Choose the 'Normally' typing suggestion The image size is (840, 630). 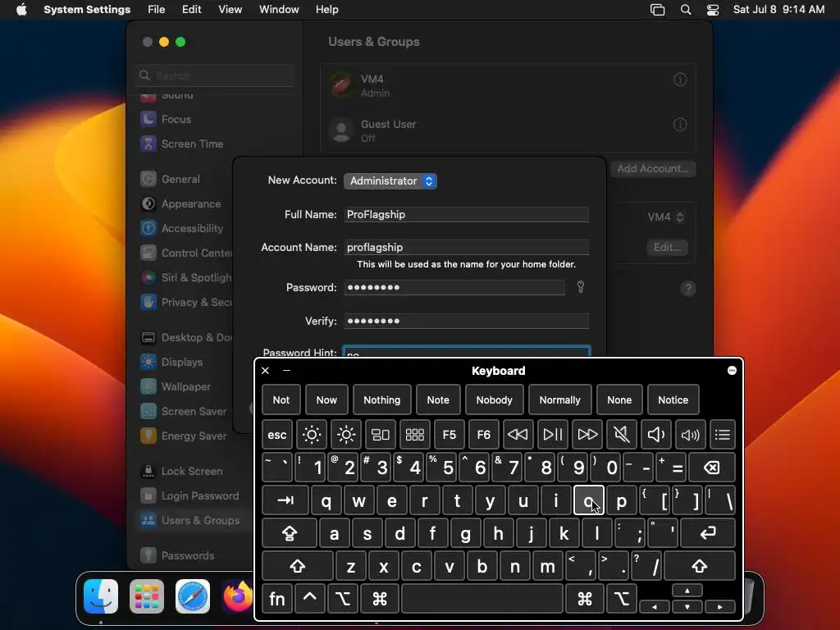coord(559,399)
